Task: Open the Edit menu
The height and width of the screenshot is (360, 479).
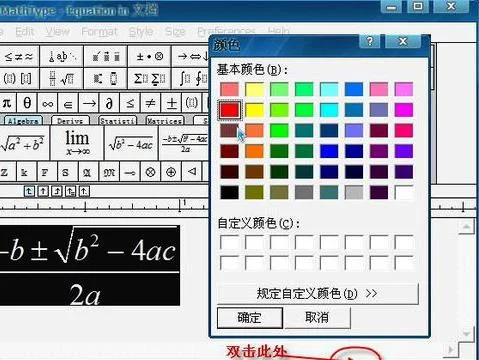Action: pos(24,32)
